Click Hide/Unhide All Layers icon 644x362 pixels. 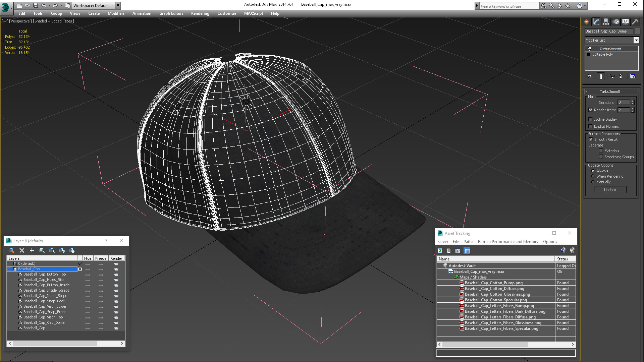click(62, 250)
